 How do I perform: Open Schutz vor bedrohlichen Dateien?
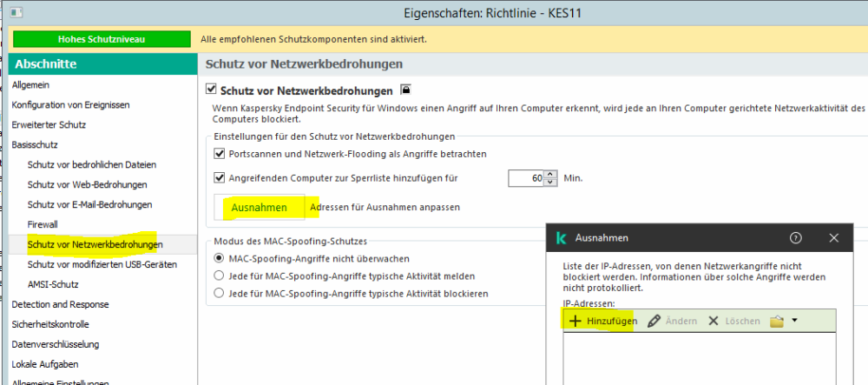[92, 164]
